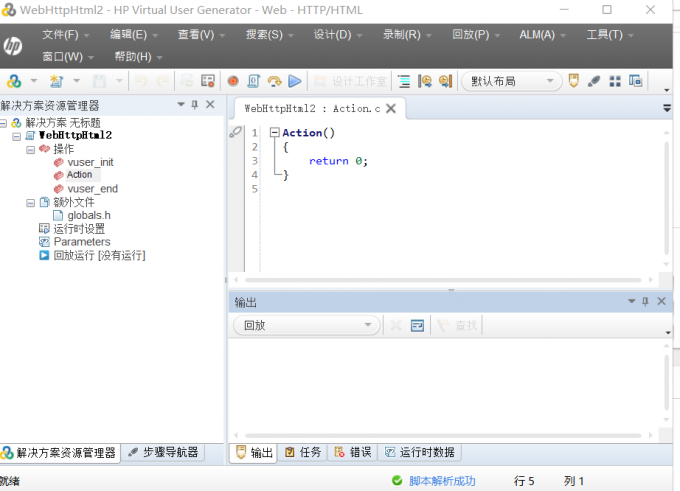Click the output pane vertical scrollbar

click(x=667, y=383)
